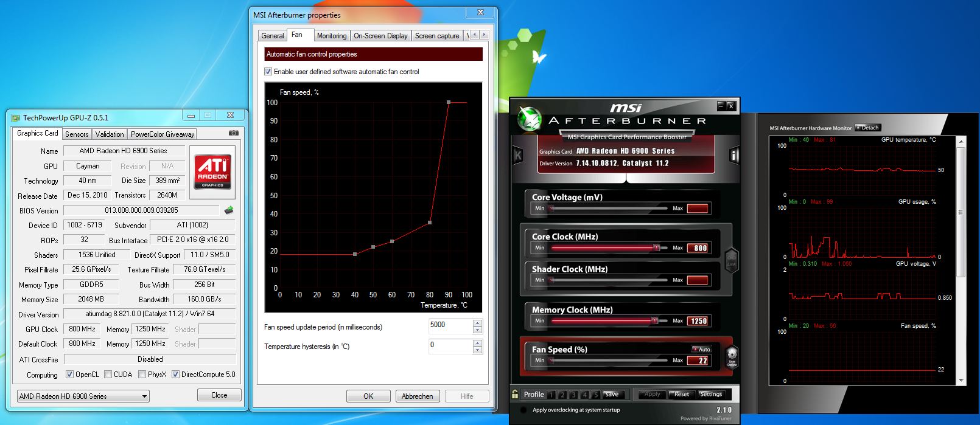Click the BIOS save chip icon in GPU-Z
The image size is (980, 425).
pyautogui.click(x=229, y=210)
